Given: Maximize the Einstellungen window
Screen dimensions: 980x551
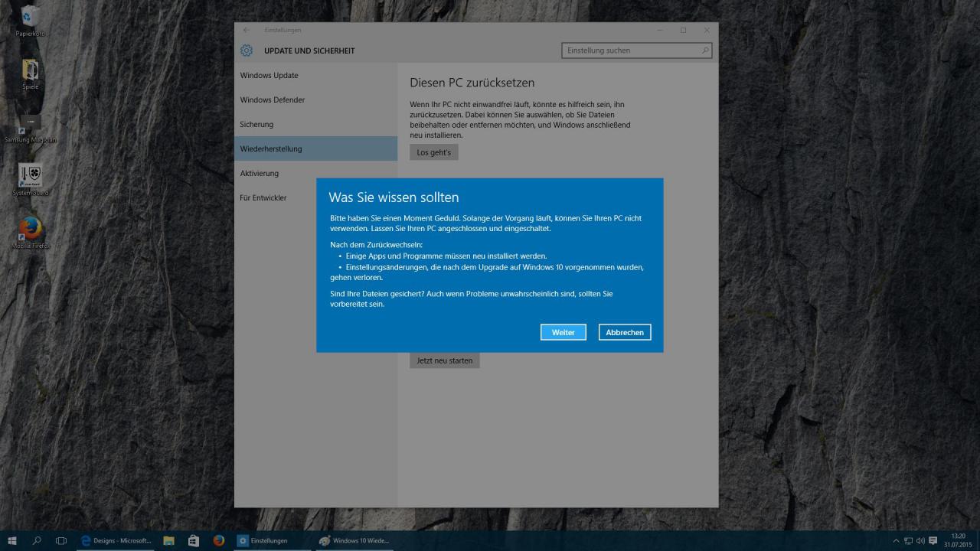Looking at the screenshot, I should click(x=683, y=30).
